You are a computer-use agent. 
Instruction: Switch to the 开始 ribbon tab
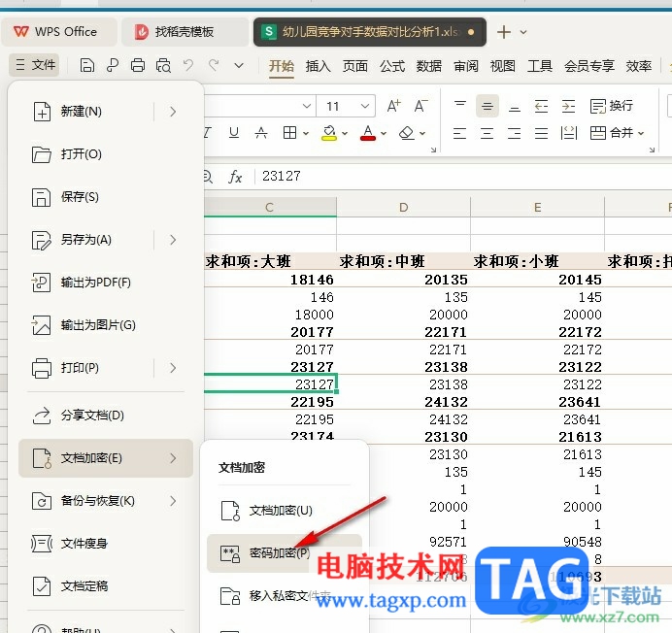point(282,66)
